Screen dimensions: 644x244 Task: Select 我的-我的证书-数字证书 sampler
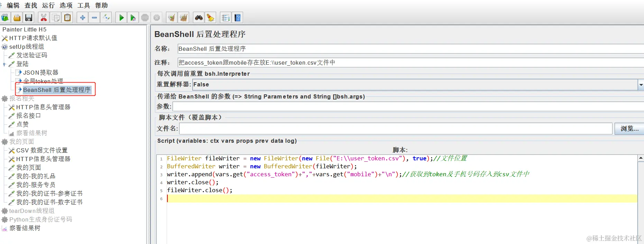coord(49,202)
